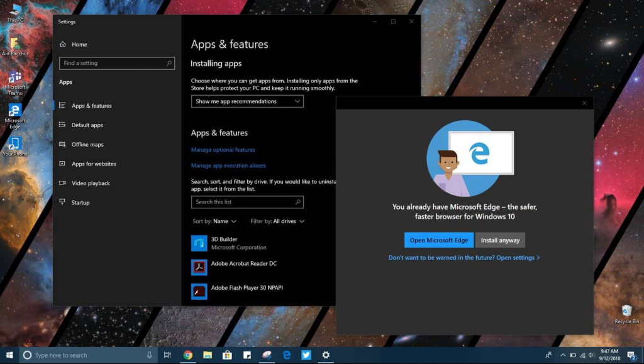
Task: Click the Settings gear on the taskbar
Action: point(326,355)
